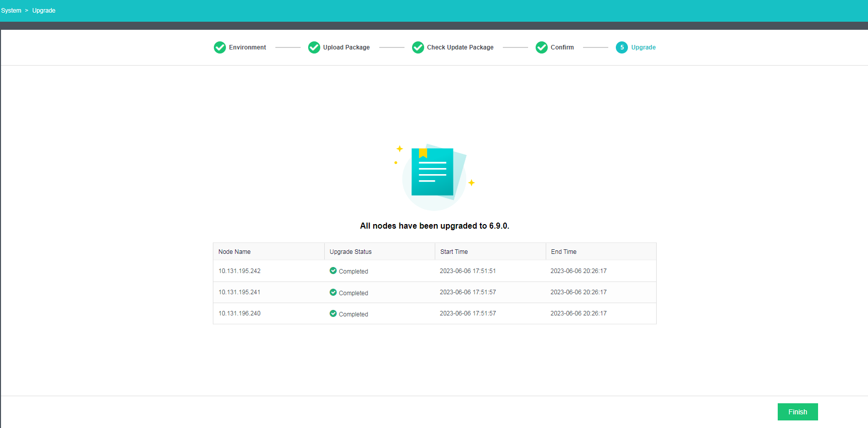Click the Check Update Package checkmark icon
The height and width of the screenshot is (428, 868).
(418, 47)
